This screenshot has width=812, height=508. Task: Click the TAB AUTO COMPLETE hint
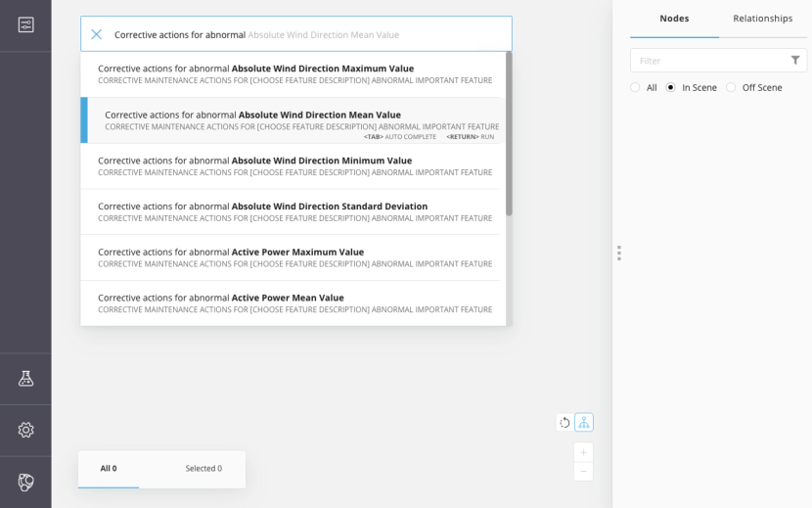tap(400, 137)
